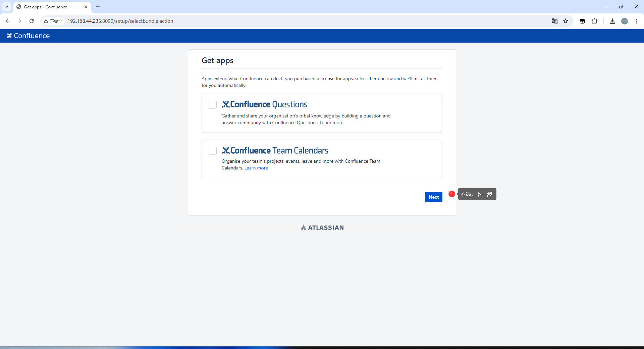
Task: Click the address bar URL
Action: (x=120, y=21)
